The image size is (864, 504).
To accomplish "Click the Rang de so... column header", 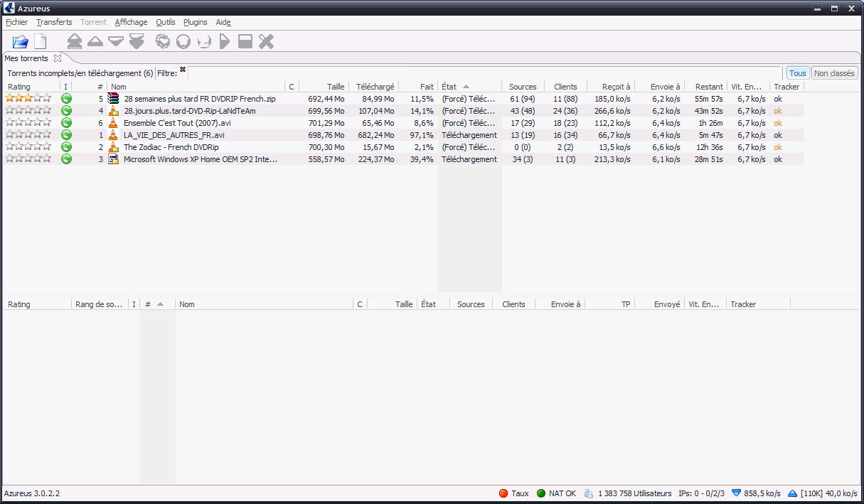I will coord(100,304).
